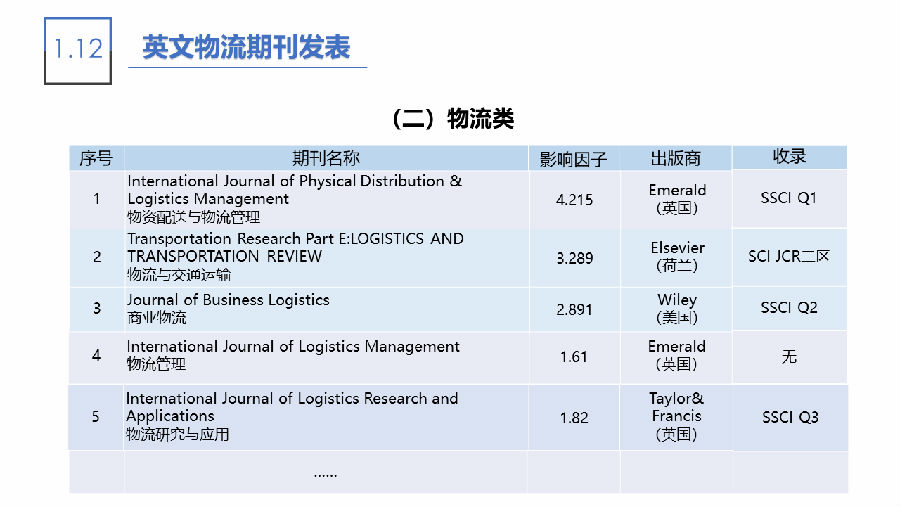Select the Wiley publisher cell
This screenshot has width=900, height=506.
tap(677, 308)
